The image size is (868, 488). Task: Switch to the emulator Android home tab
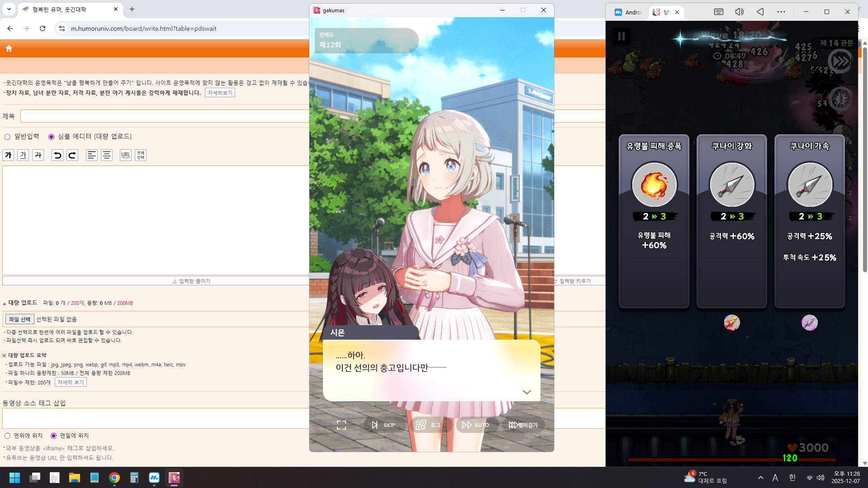click(x=628, y=12)
